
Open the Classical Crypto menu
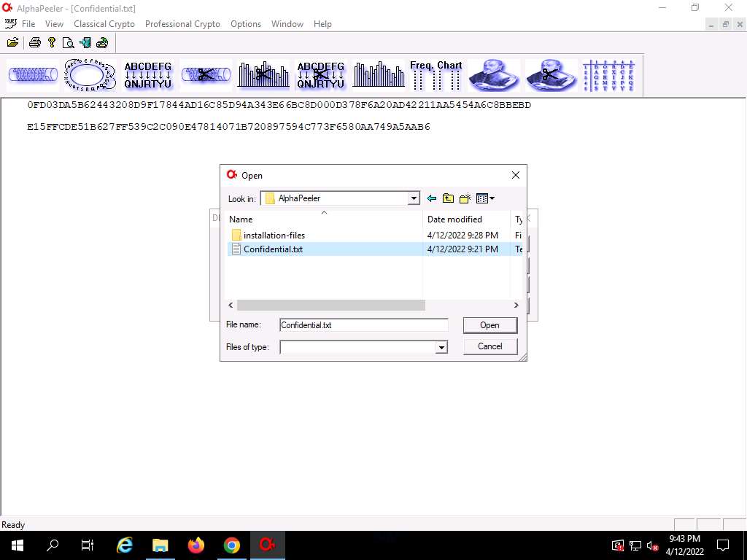(104, 24)
